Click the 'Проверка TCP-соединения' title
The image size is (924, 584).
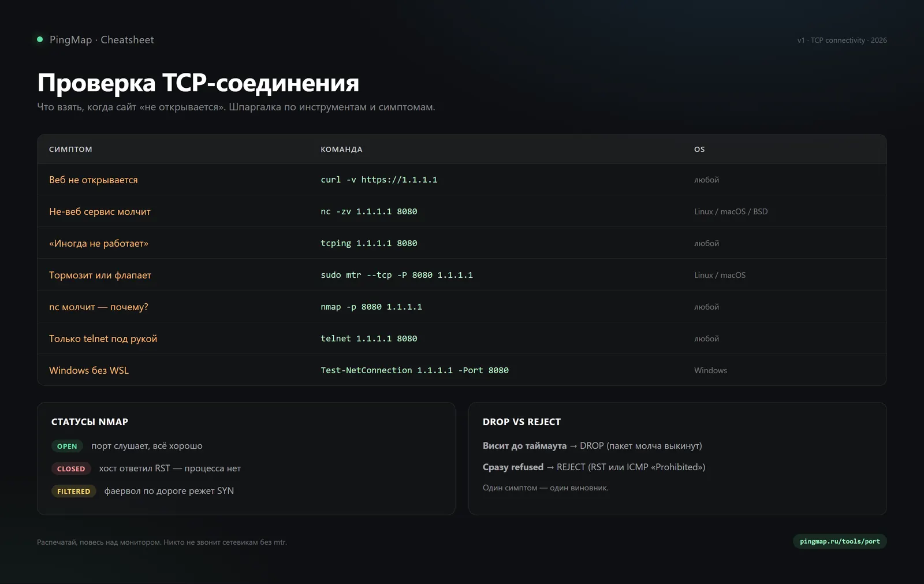click(x=198, y=83)
